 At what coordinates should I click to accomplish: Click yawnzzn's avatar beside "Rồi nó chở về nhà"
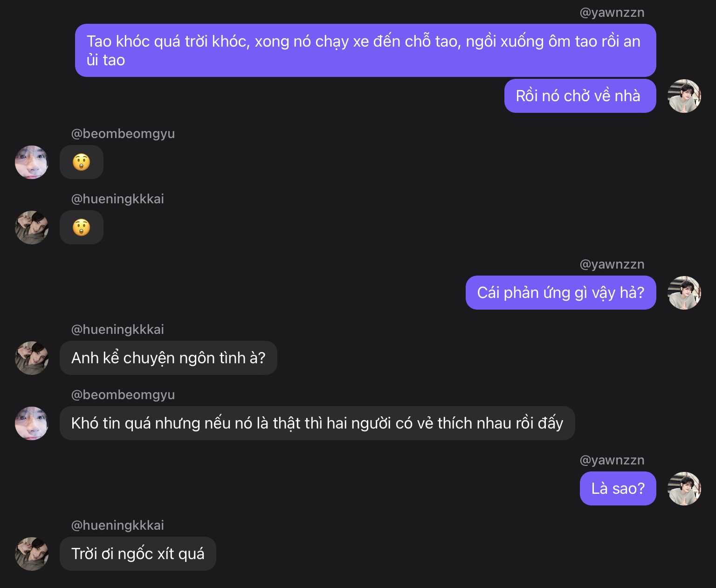pos(684,96)
